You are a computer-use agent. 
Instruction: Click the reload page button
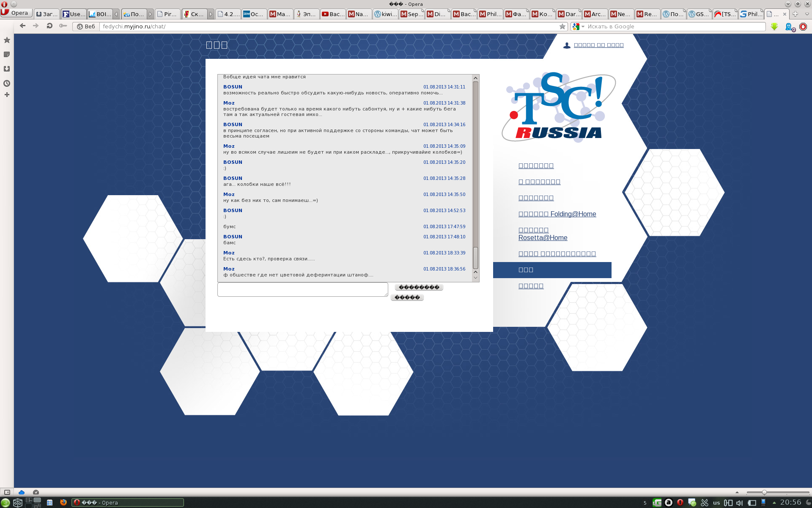pyautogui.click(x=49, y=26)
